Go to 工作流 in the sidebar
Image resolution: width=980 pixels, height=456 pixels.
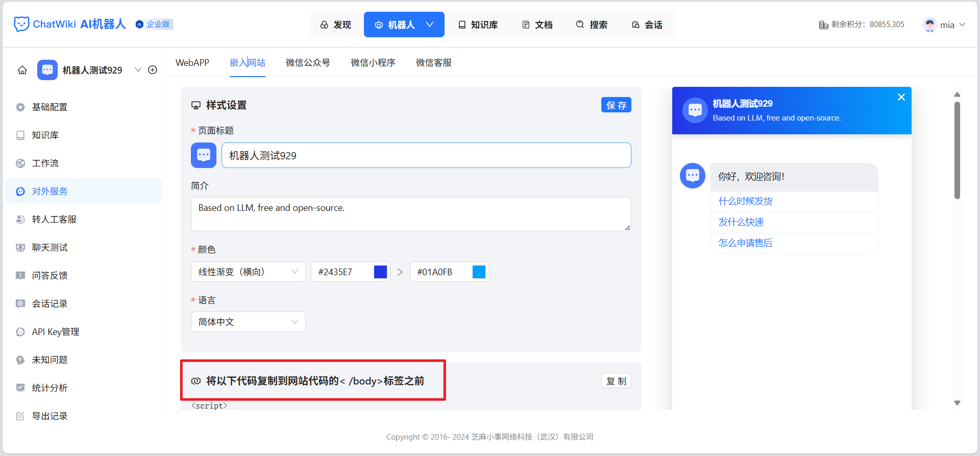(x=84, y=163)
